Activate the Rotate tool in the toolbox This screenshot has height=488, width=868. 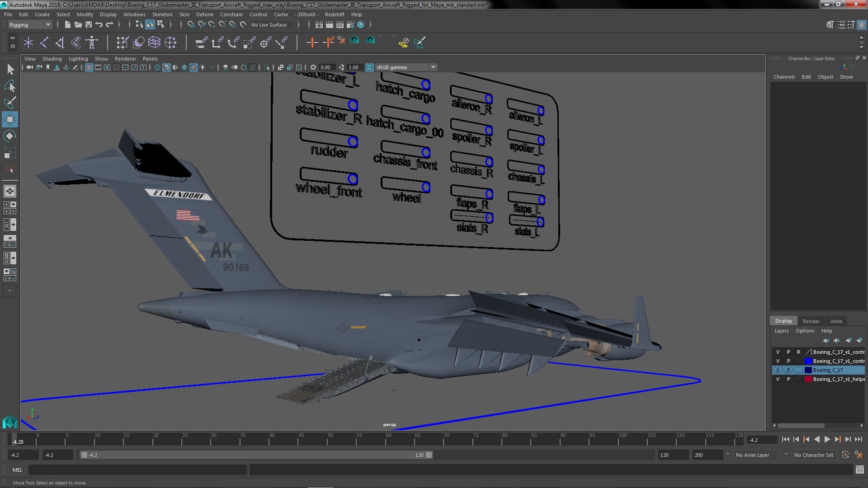point(10,136)
